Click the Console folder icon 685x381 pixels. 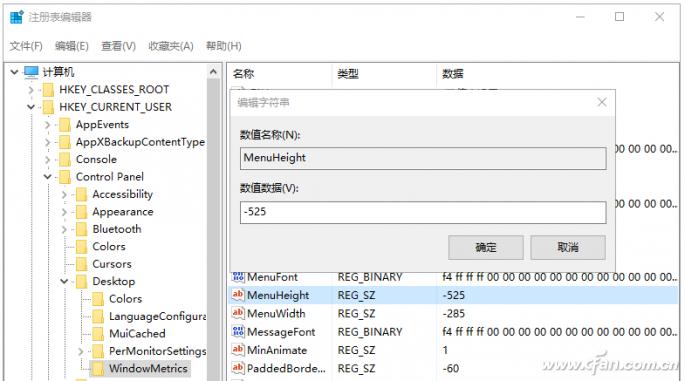pyautogui.click(x=65, y=159)
